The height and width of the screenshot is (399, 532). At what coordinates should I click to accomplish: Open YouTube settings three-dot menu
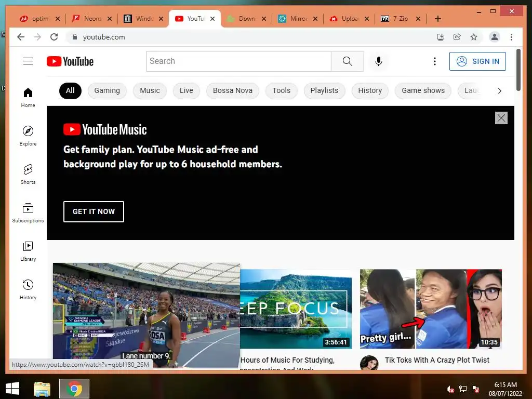click(x=435, y=61)
